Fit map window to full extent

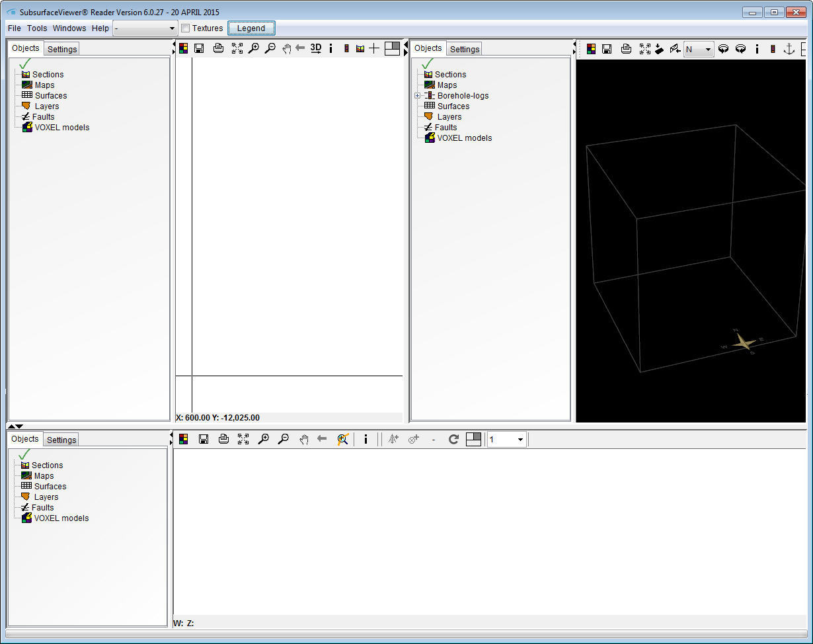click(237, 48)
